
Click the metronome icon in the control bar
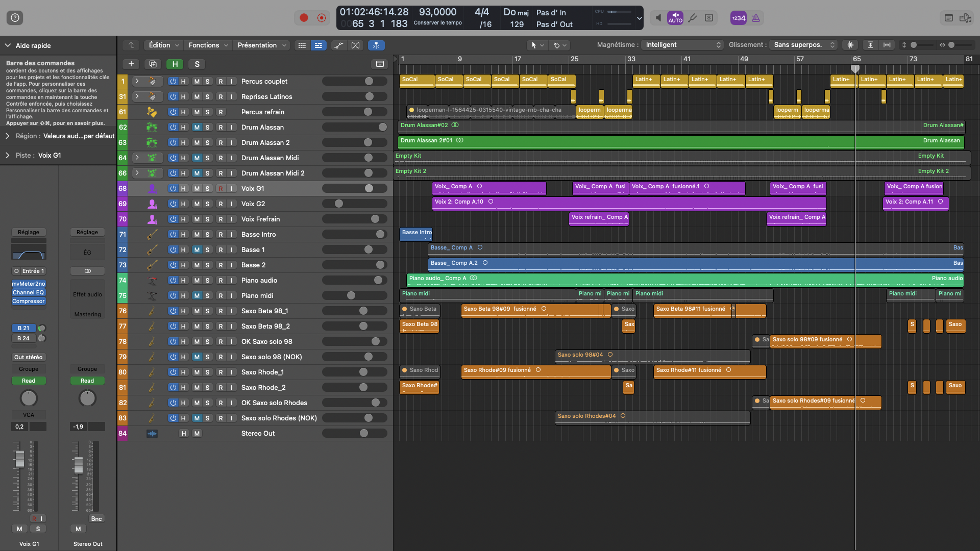755,17
